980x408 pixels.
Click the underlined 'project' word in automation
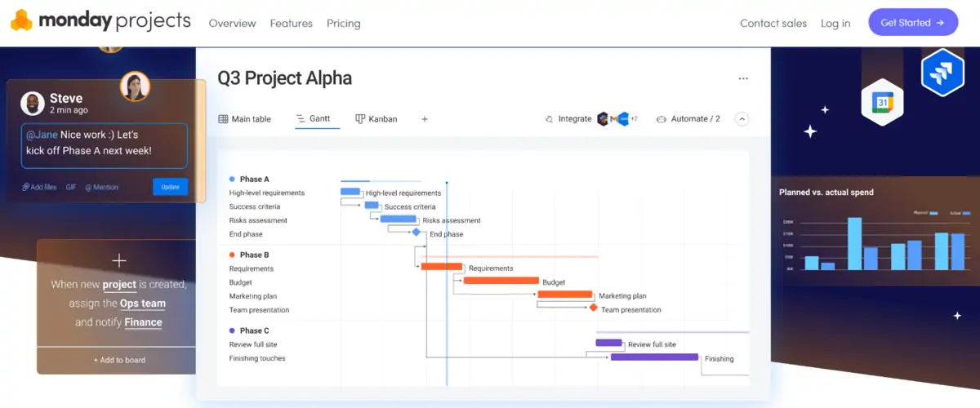pyautogui.click(x=119, y=285)
